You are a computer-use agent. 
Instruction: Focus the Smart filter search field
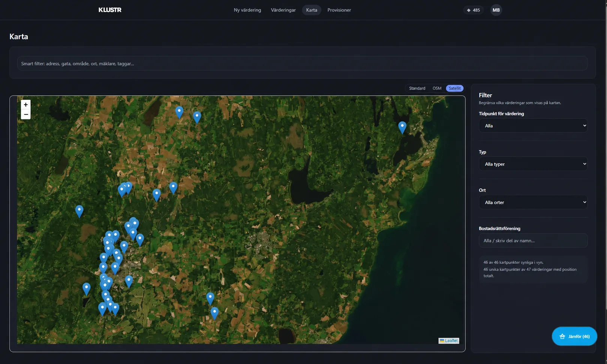[x=302, y=63]
